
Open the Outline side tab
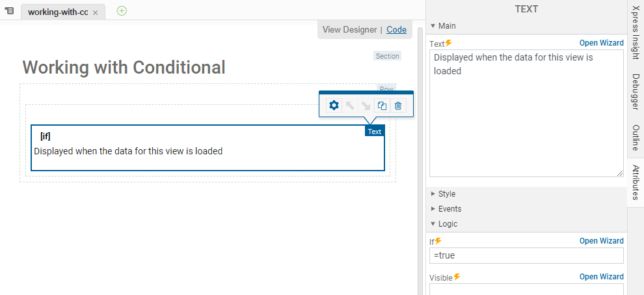(636, 137)
